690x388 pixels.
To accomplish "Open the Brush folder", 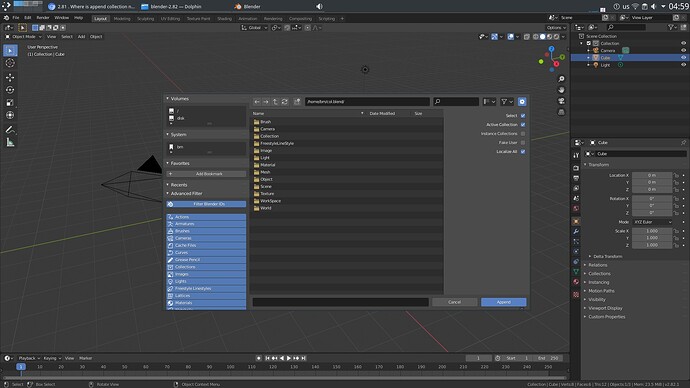I will click(x=265, y=122).
